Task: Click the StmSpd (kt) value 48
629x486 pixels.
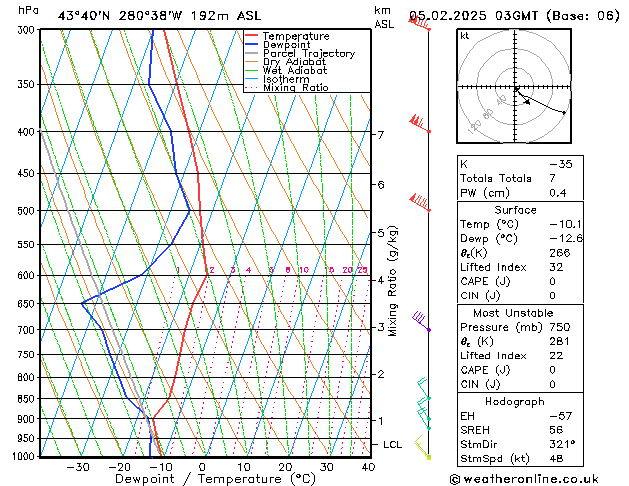Action: click(556, 459)
